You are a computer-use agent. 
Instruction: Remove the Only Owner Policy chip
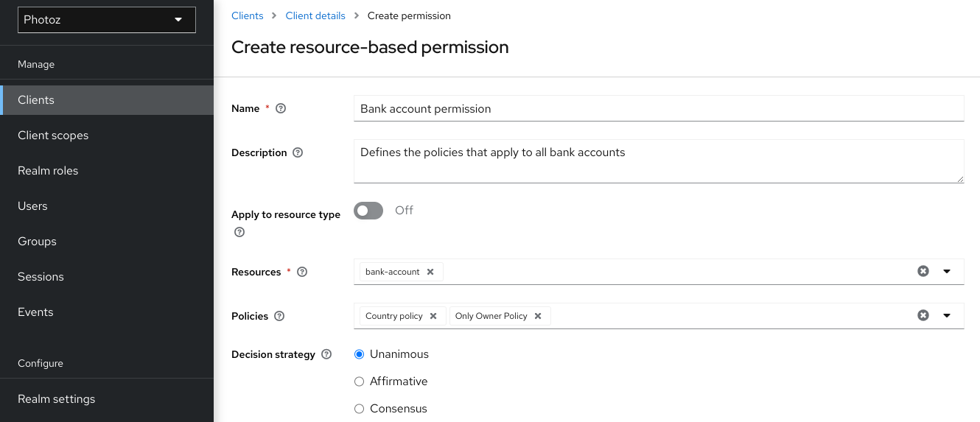pos(538,316)
